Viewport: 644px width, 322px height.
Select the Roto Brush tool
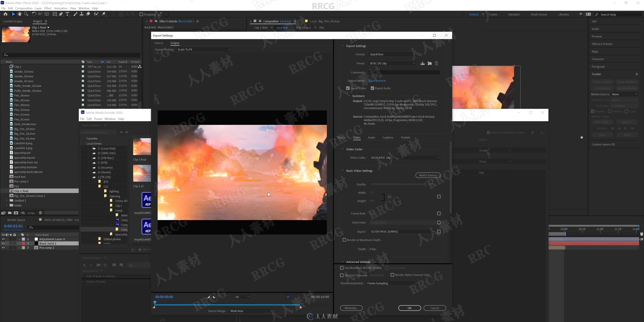coord(96,14)
